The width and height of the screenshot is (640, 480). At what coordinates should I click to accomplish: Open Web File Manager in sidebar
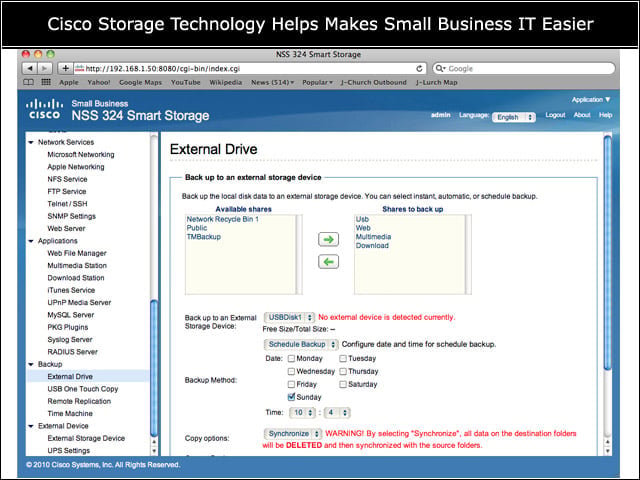coord(77,253)
